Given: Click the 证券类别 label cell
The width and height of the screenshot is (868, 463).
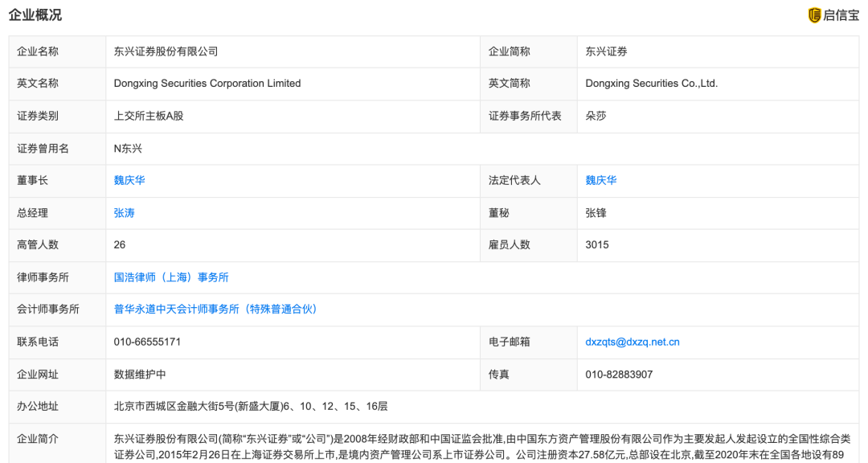Looking at the screenshot, I should [x=57, y=117].
